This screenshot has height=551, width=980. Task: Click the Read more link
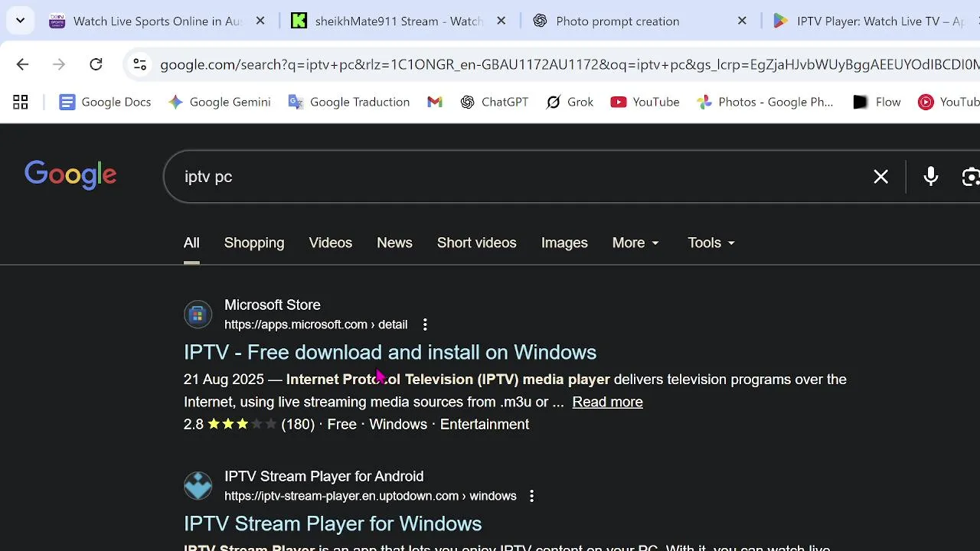[607, 402]
